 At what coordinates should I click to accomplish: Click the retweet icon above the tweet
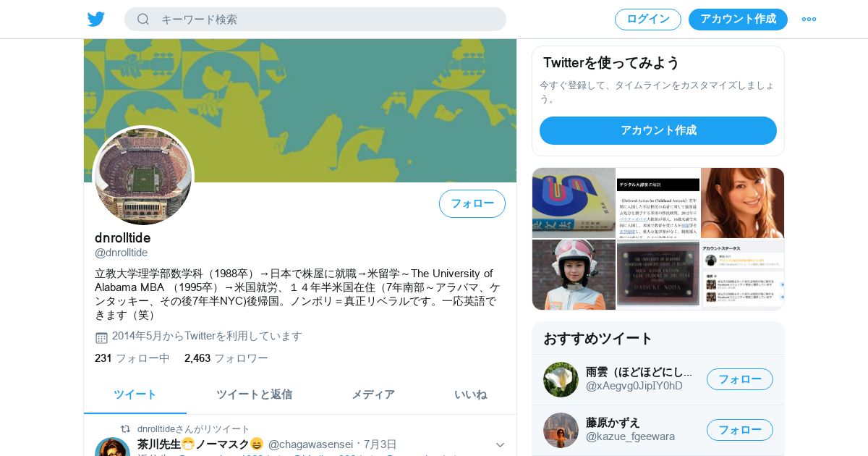click(x=125, y=428)
